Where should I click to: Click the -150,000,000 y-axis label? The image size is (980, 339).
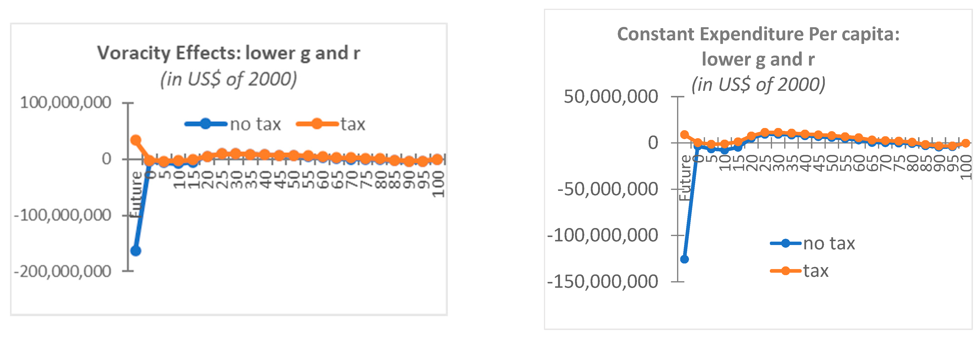[602, 282]
